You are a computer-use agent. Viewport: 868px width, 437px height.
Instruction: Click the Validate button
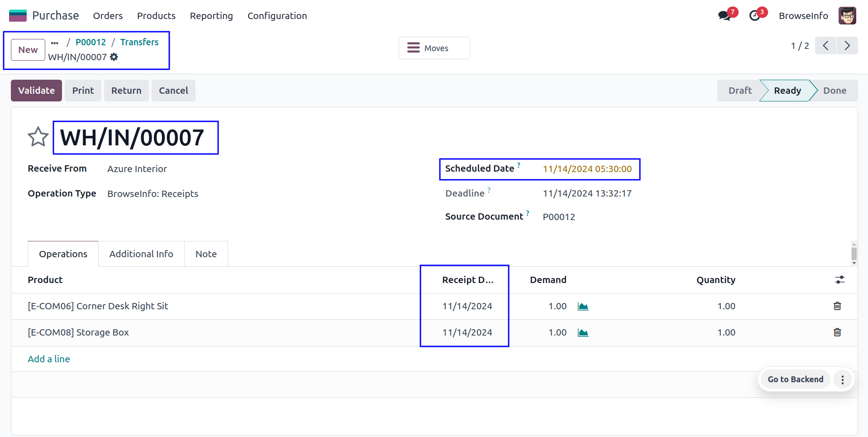coord(36,91)
